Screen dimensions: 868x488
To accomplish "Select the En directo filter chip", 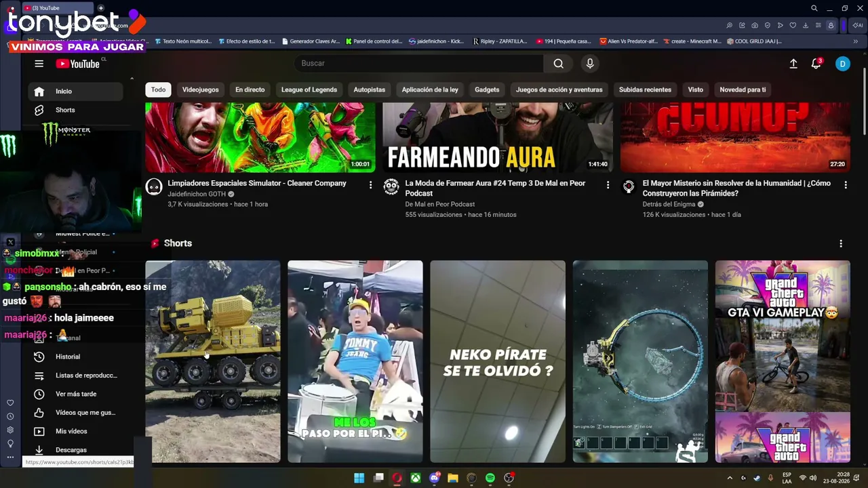I will pyautogui.click(x=250, y=89).
